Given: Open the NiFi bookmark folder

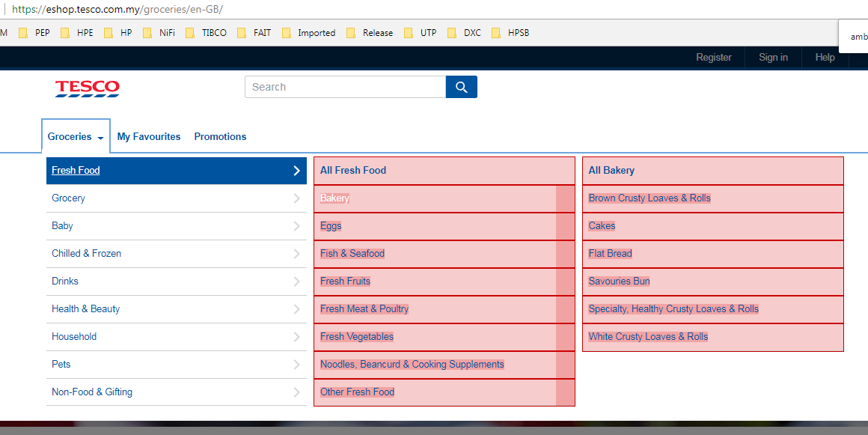Looking at the screenshot, I should (x=159, y=33).
